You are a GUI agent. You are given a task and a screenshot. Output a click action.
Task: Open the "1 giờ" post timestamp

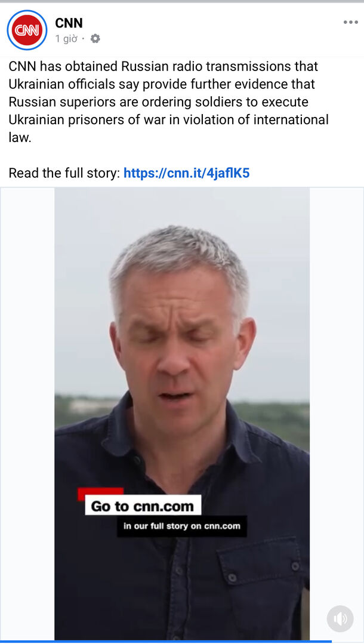[x=66, y=39]
